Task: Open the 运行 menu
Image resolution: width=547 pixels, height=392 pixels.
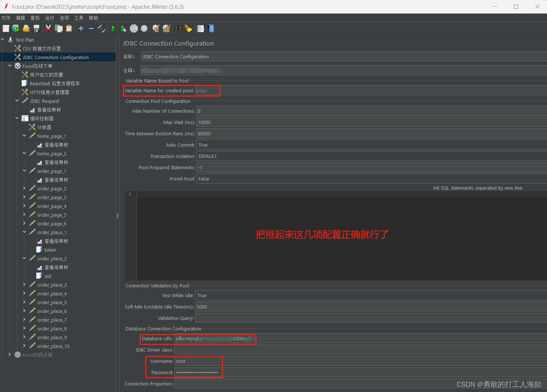Action: pyautogui.click(x=50, y=18)
